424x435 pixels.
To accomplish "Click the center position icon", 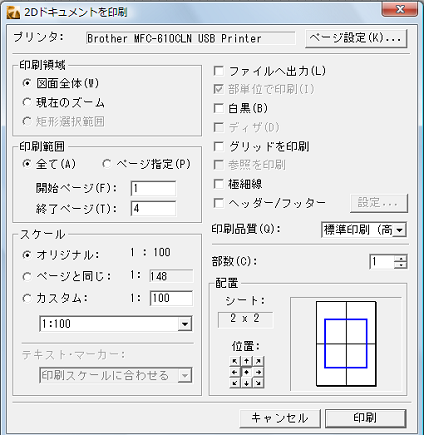I will coord(247,372).
